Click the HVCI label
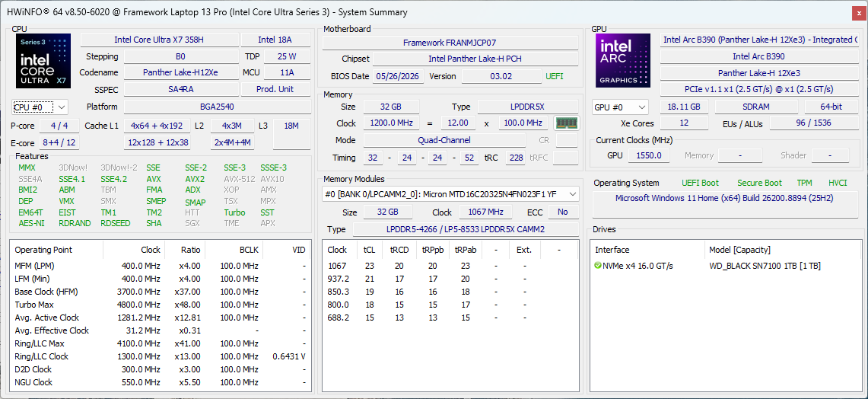Screen dimensions: 868x399 pos(838,183)
